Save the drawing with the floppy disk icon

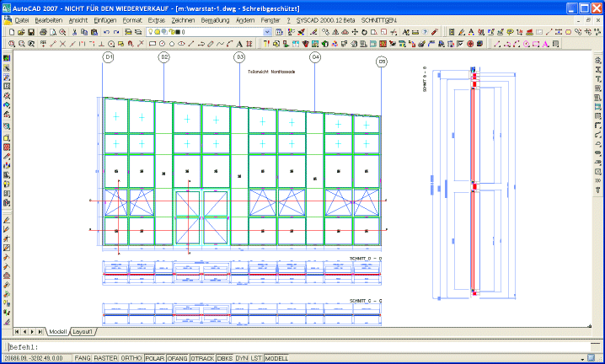31,32
